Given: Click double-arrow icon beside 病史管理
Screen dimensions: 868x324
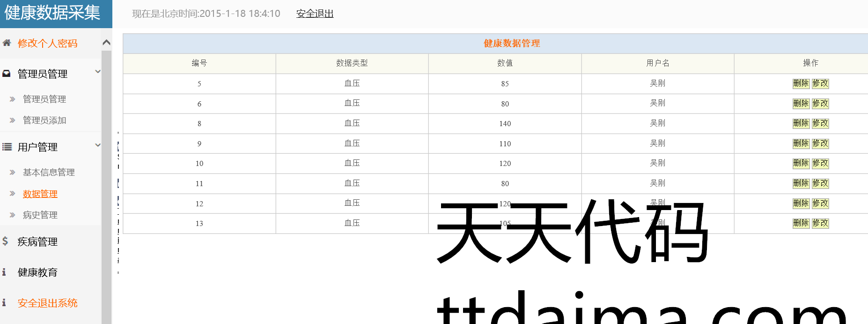Looking at the screenshot, I should click(13, 215).
